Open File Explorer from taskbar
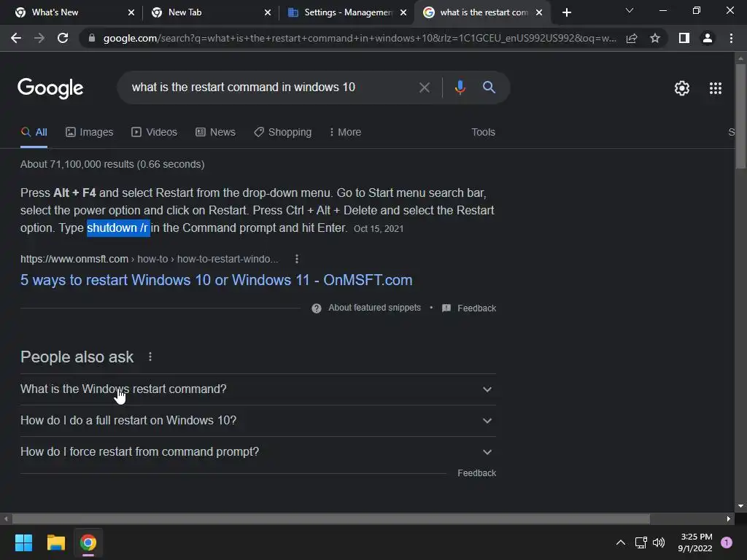The width and height of the screenshot is (747, 560). point(55,542)
